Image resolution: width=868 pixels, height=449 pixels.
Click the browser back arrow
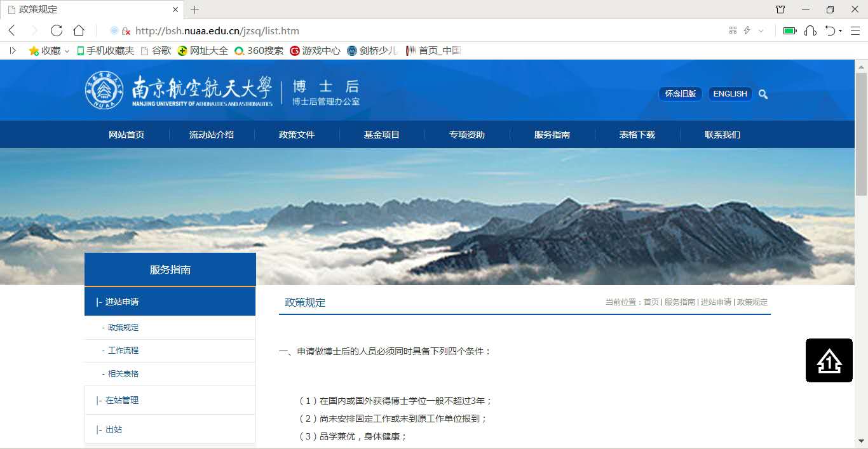(12, 30)
